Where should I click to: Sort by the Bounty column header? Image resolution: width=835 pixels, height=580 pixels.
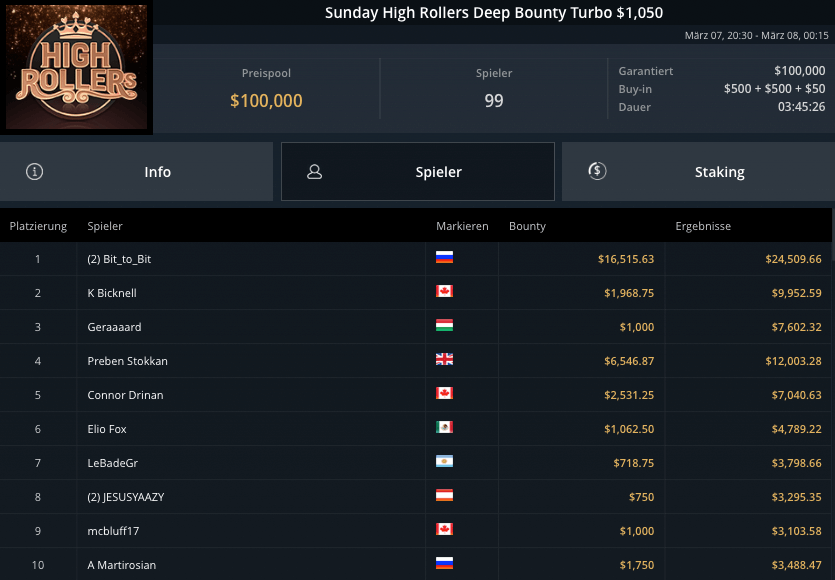tap(527, 226)
